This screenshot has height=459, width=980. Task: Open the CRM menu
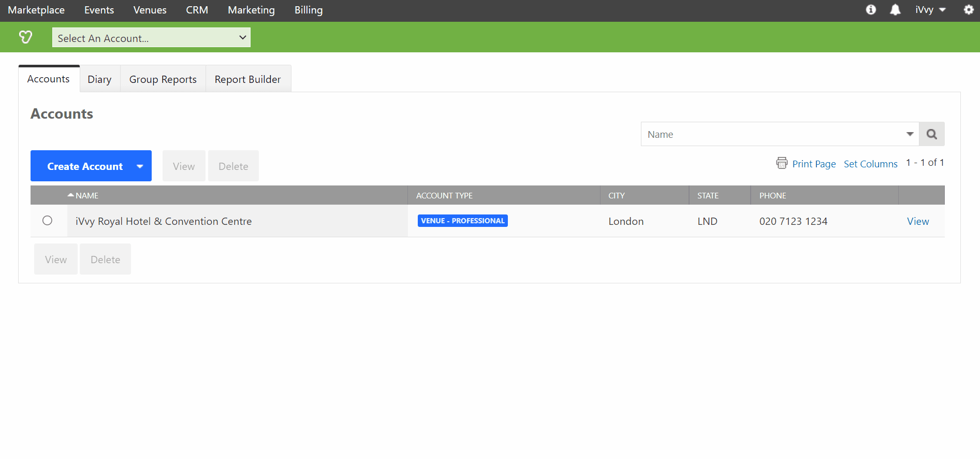tap(197, 10)
